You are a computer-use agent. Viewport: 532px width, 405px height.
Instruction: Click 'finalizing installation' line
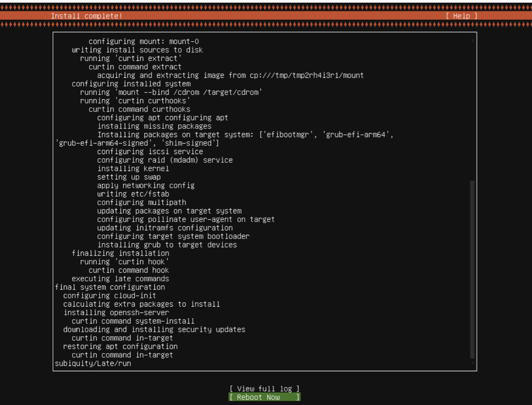[120, 253]
